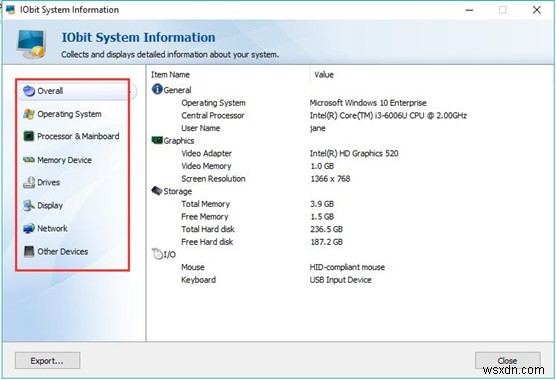Click the Display monitor icon in the sidebar
The image size is (556, 380).
(29, 206)
